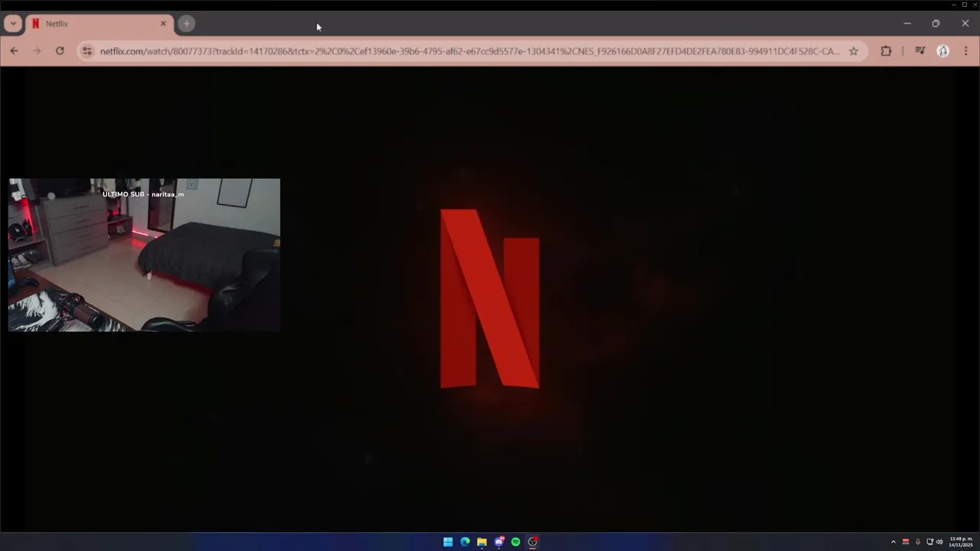The width and height of the screenshot is (980, 551).
Task: Open the browser profile avatar
Action: [x=943, y=51]
